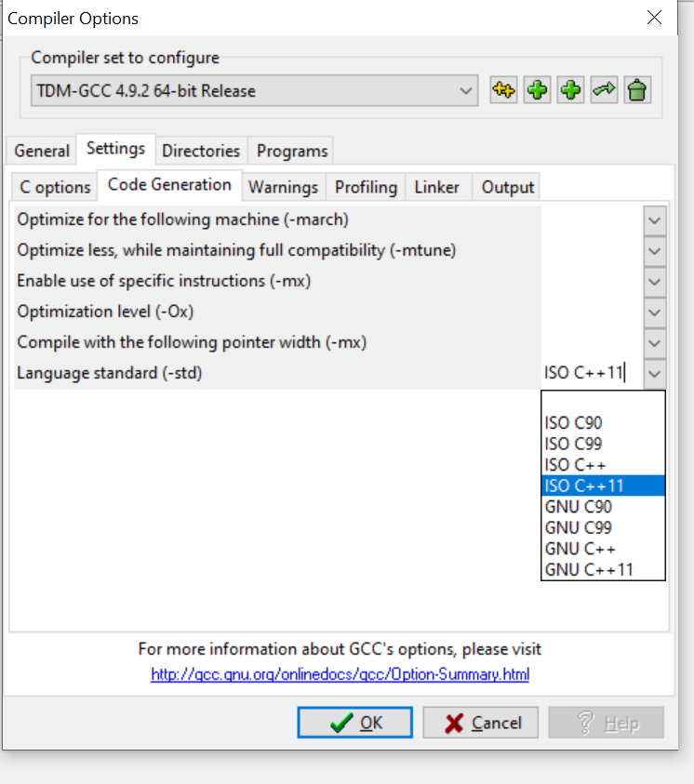
Task: Click the ISO C++11 language standard field
Action: point(593,373)
